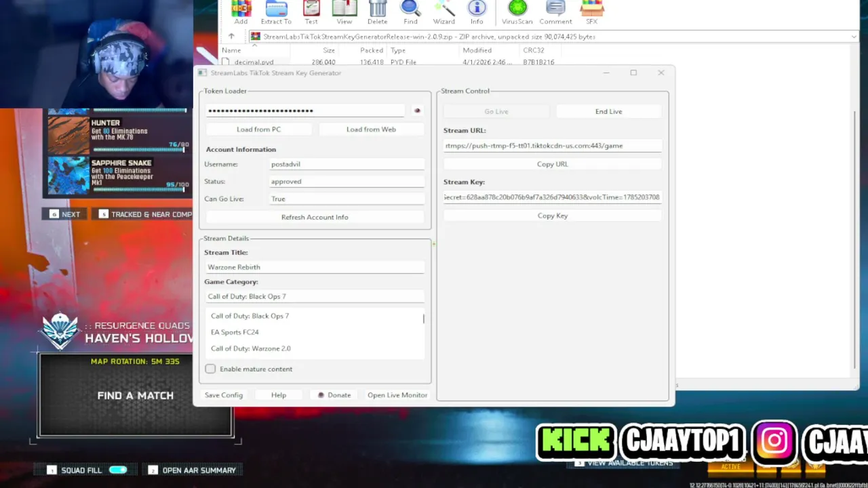
Task: Click the Status field showing approved
Action: pyautogui.click(x=347, y=182)
